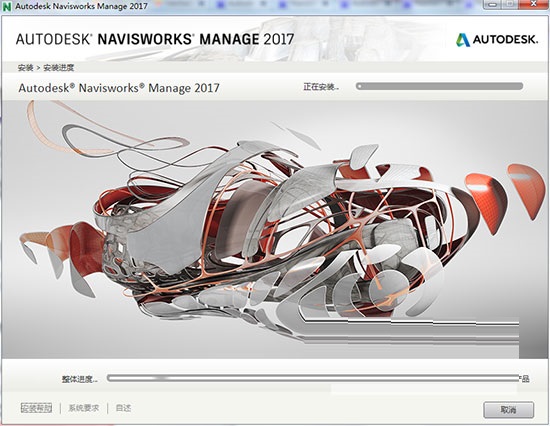550x426 pixels.
Task: Click the Navisworks N icon in title bar
Action: 7,6
